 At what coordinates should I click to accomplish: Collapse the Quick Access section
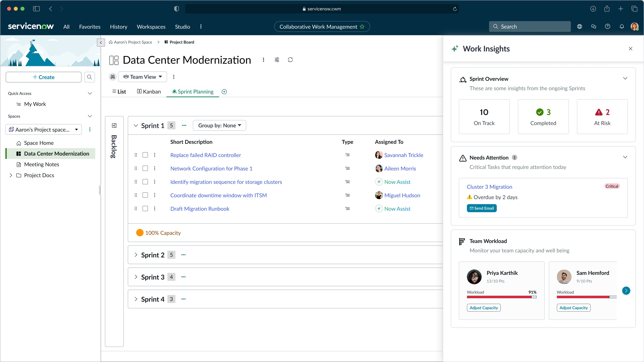click(x=90, y=93)
